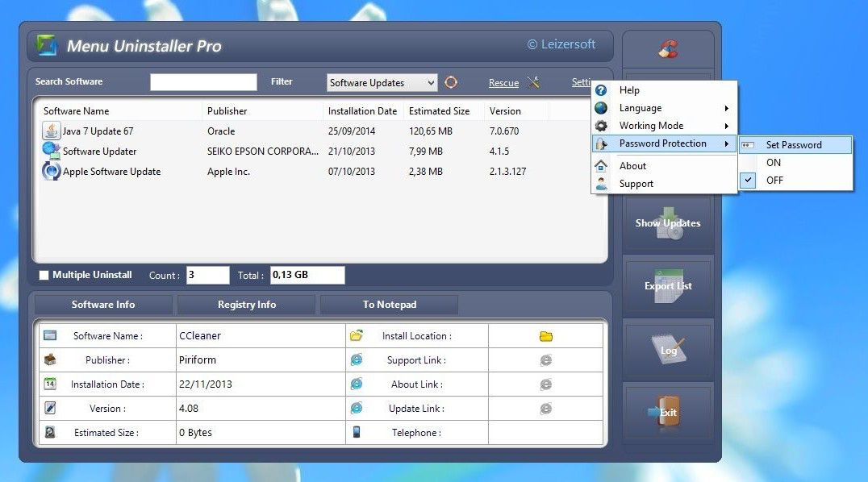Select the Oracle publisher cell
Viewport: 868px width, 482px height.
pyautogui.click(x=221, y=131)
